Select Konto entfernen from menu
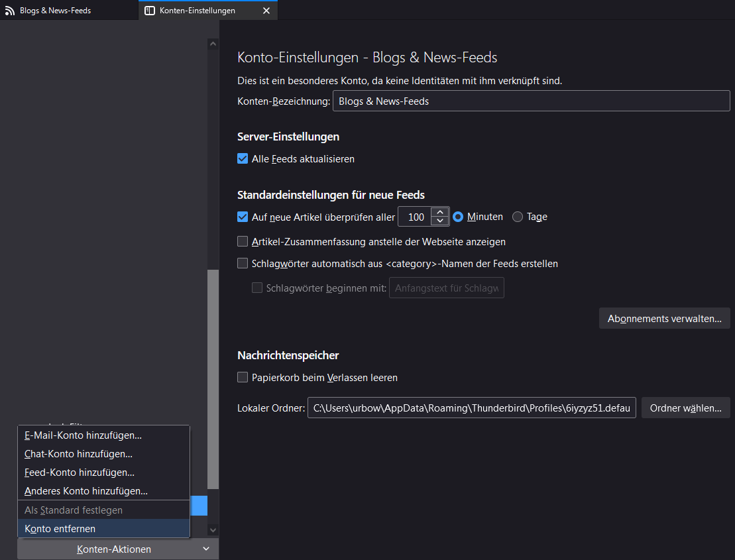Image resolution: width=735 pixels, height=560 pixels. (x=103, y=528)
